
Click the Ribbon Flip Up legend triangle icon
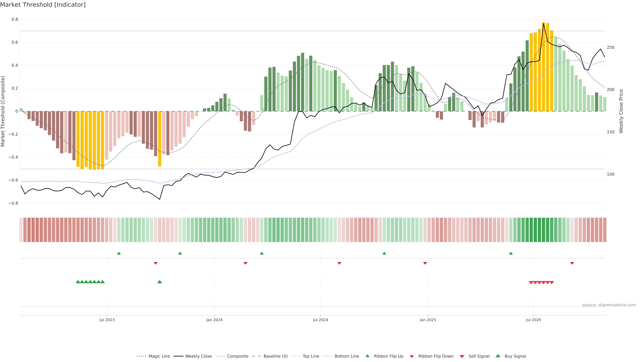[367, 356]
